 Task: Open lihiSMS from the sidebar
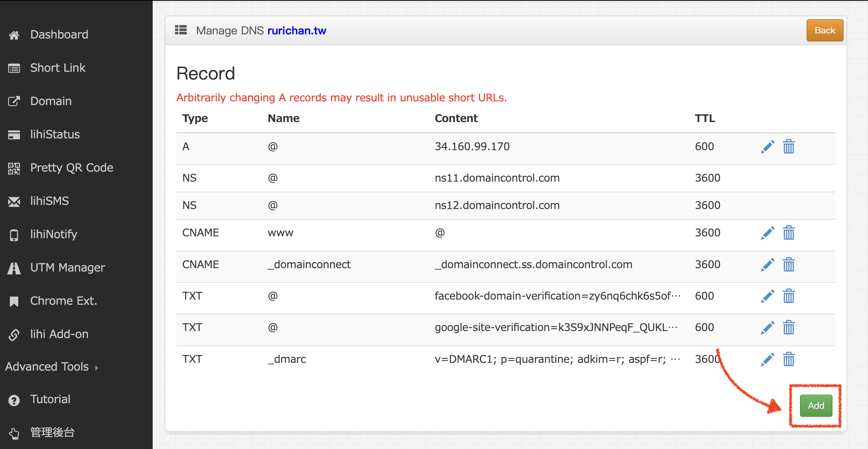click(50, 201)
